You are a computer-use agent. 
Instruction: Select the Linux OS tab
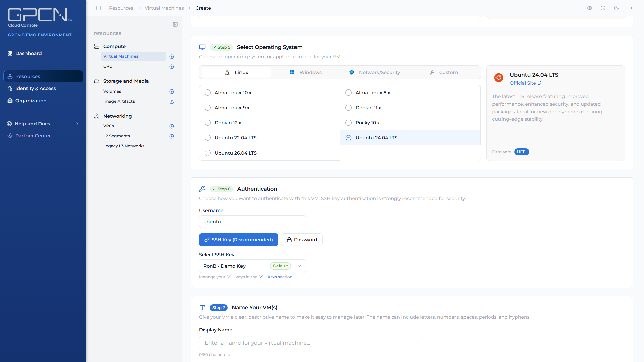(236, 72)
